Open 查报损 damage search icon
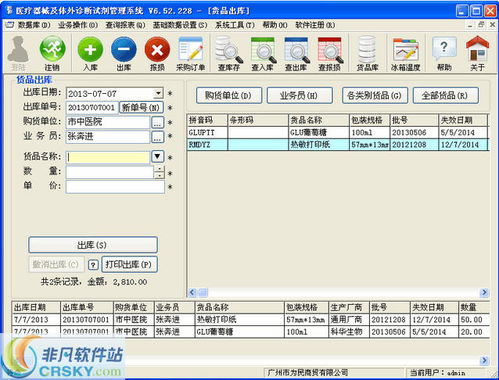Viewport: 499px width, 380px height. point(329,53)
